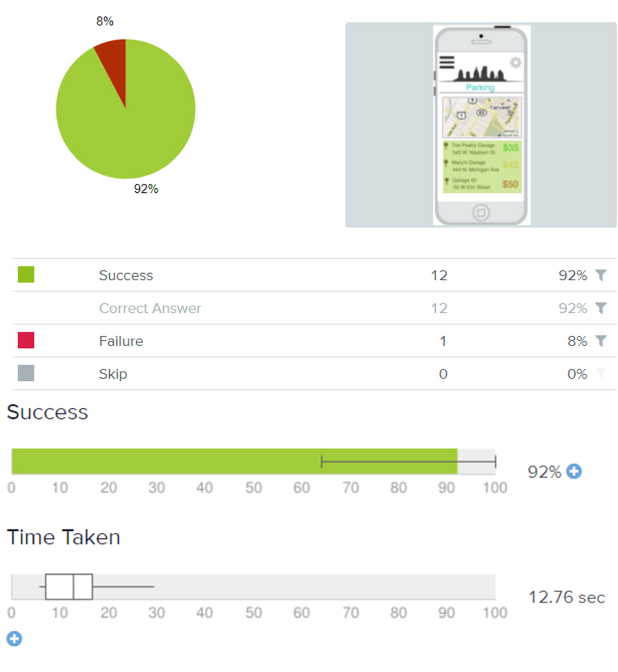Click red Failure color swatch
618x672 pixels.
pos(26,340)
